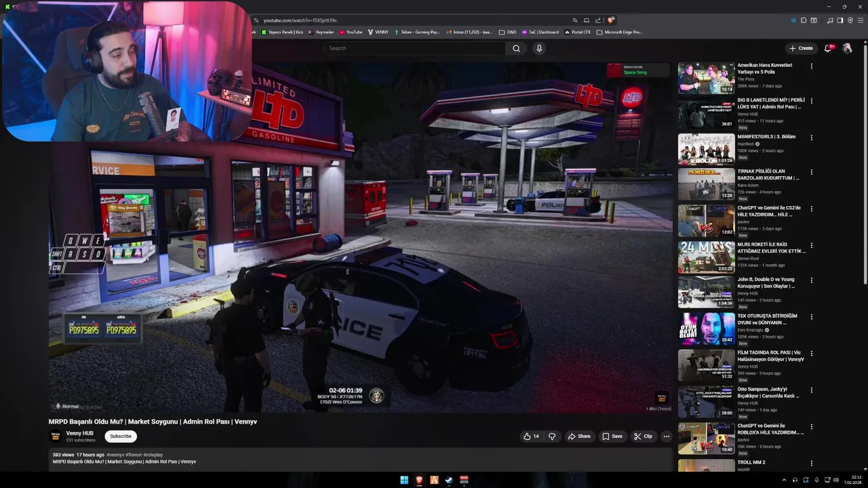Viewport: 868px width, 488px height.
Task: Open the 'M6NIFESTGIRLS | 3. Bölüm' thumbnail
Action: click(706, 149)
